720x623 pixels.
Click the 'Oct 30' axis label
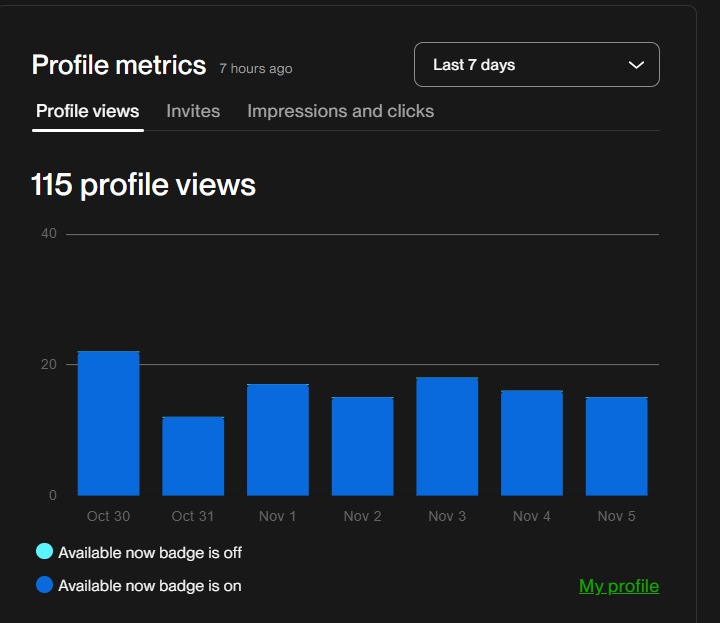108,516
